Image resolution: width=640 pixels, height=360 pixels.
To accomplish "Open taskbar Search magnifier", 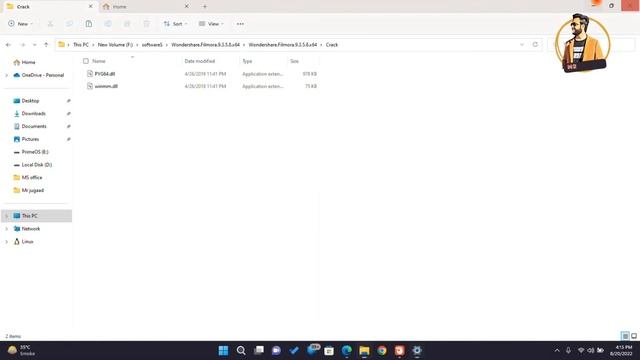I will pyautogui.click(x=241, y=351).
